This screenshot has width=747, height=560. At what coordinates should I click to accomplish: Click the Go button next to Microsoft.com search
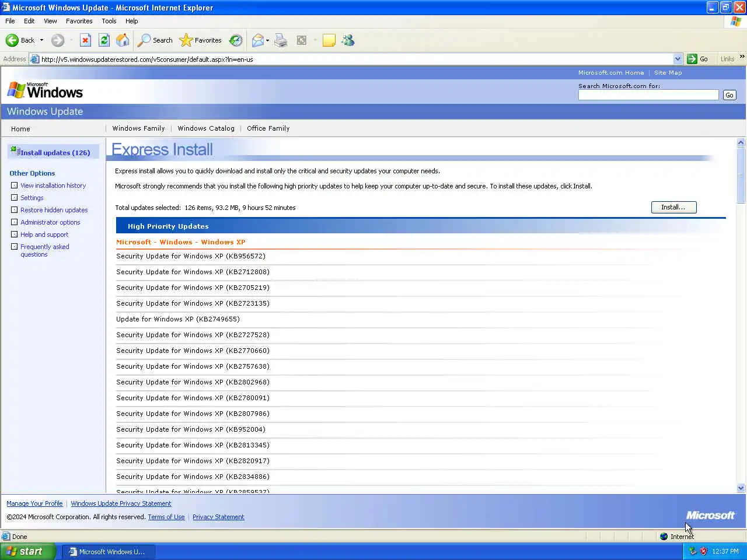pos(729,95)
